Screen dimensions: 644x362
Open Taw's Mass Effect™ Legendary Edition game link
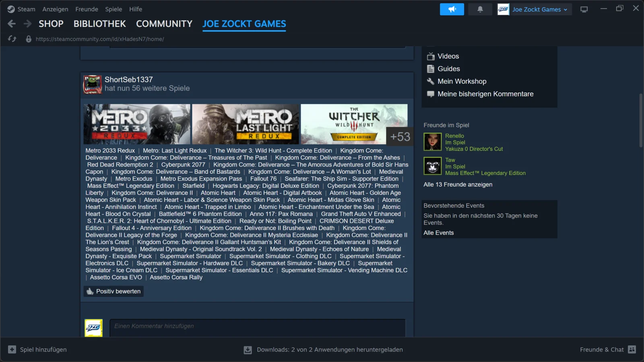(485, 173)
